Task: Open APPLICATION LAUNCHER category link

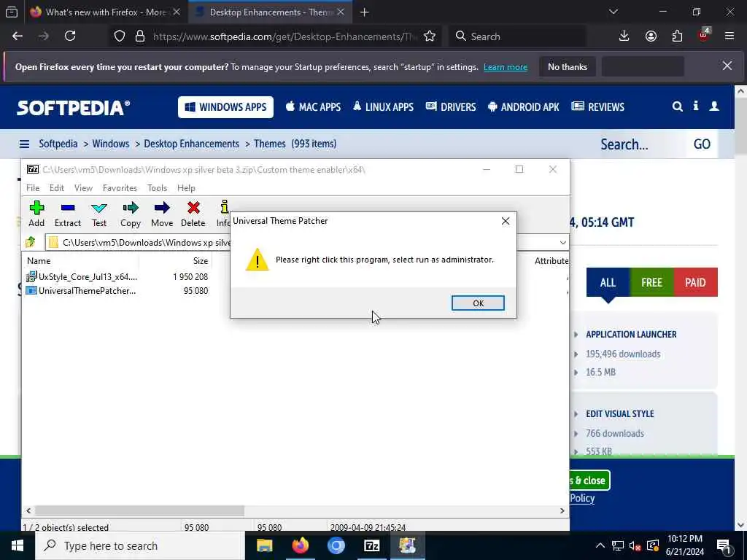Action: pyautogui.click(x=631, y=334)
